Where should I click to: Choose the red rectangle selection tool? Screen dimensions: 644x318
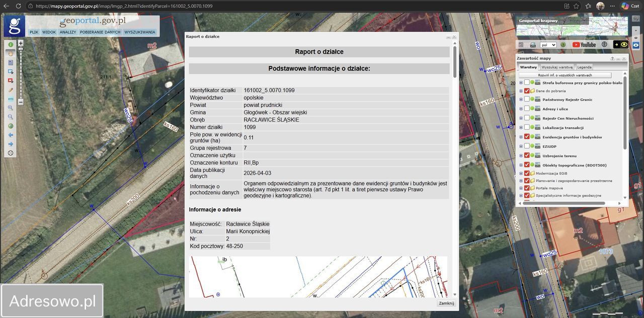11,80
